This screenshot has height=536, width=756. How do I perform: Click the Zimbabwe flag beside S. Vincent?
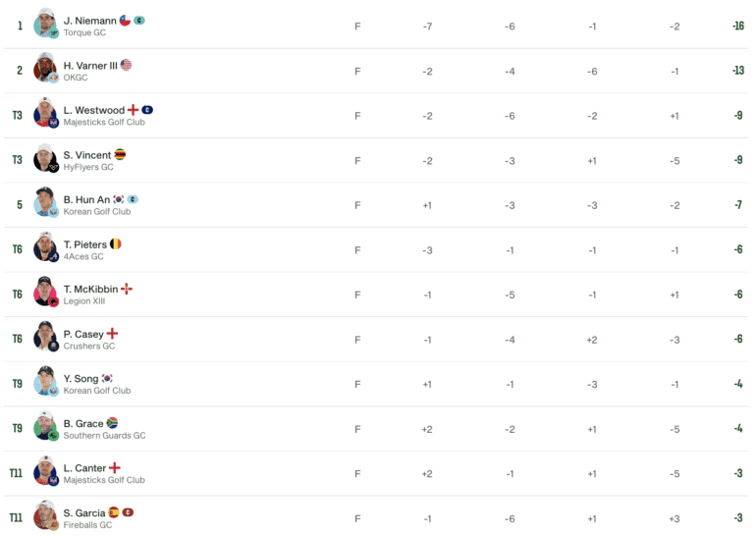[120, 154]
